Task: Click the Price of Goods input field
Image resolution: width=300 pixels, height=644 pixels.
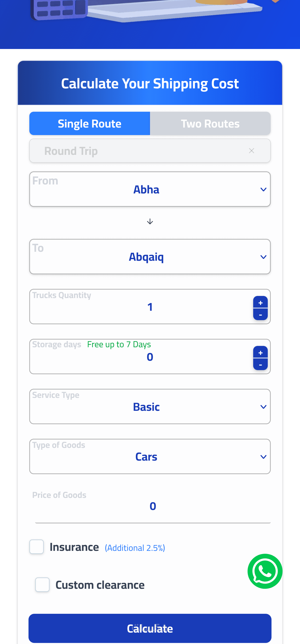Action: click(152, 506)
